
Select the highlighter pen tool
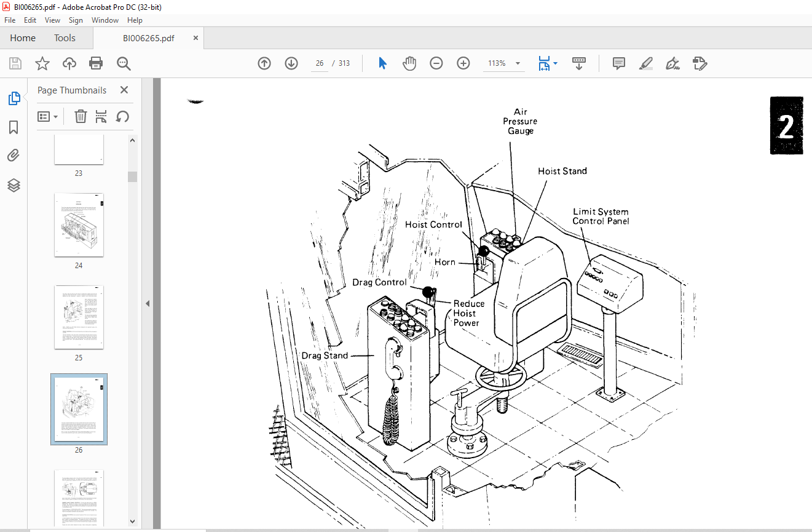click(645, 63)
